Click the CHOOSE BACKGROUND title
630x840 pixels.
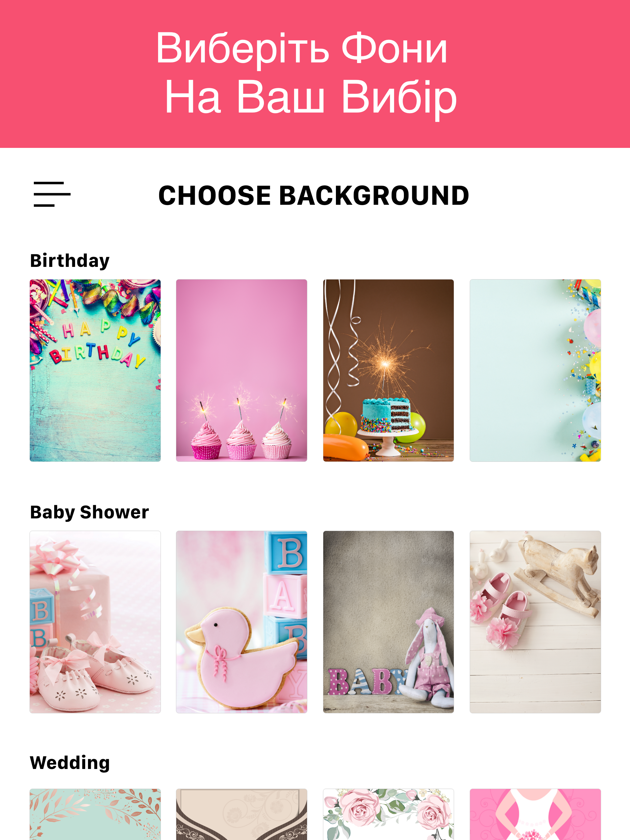(314, 195)
